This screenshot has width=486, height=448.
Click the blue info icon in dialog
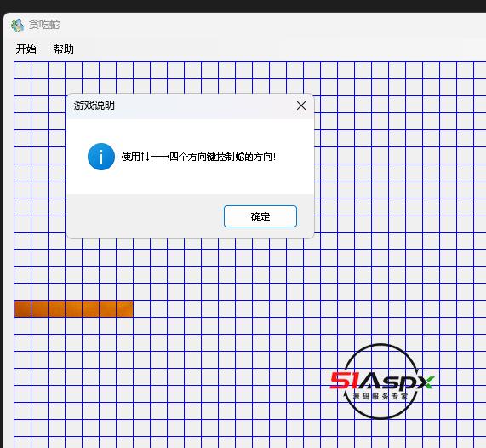pyautogui.click(x=101, y=157)
